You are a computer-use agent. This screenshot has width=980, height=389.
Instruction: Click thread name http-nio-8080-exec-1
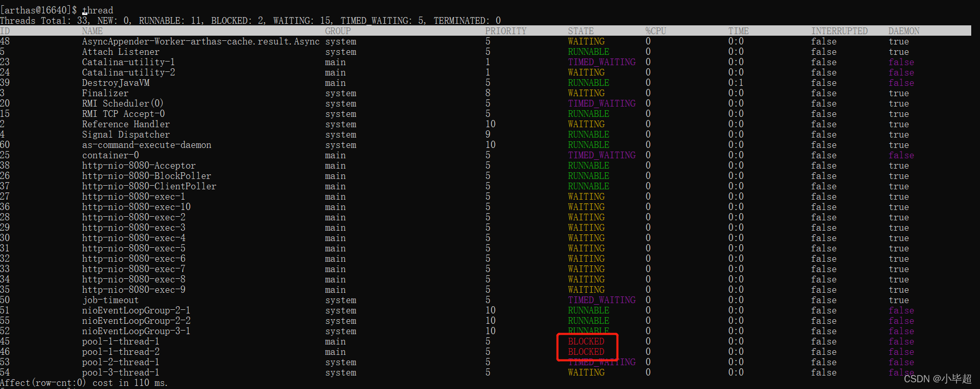pyautogui.click(x=134, y=197)
